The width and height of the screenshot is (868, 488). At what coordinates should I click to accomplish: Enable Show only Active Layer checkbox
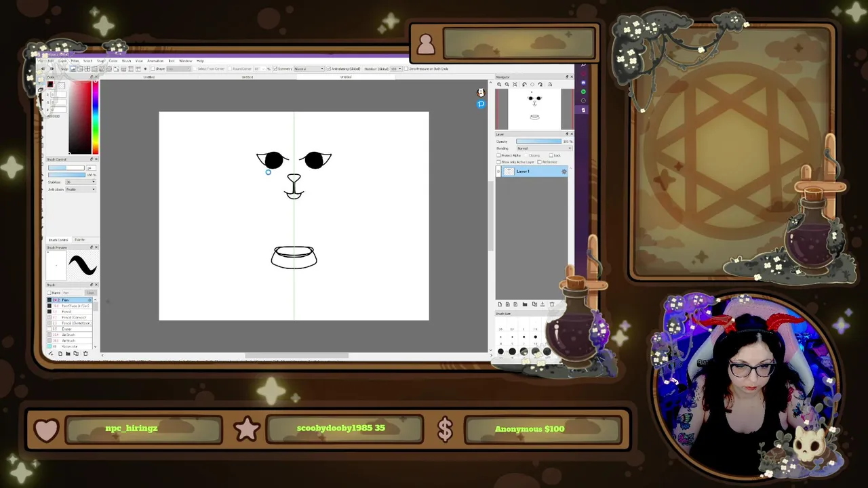(498, 162)
